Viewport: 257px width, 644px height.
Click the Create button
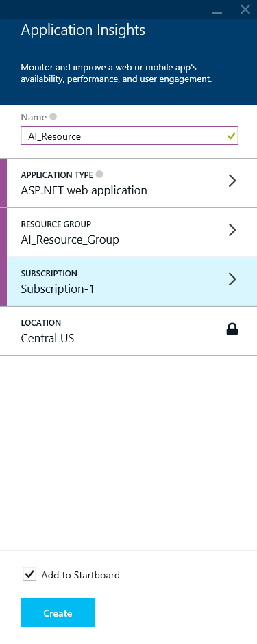coord(58,613)
